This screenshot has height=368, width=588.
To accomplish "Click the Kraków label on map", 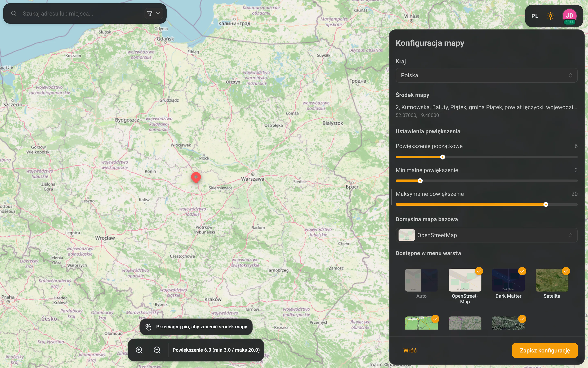I will pyautogui.click(x=213, y=299).
